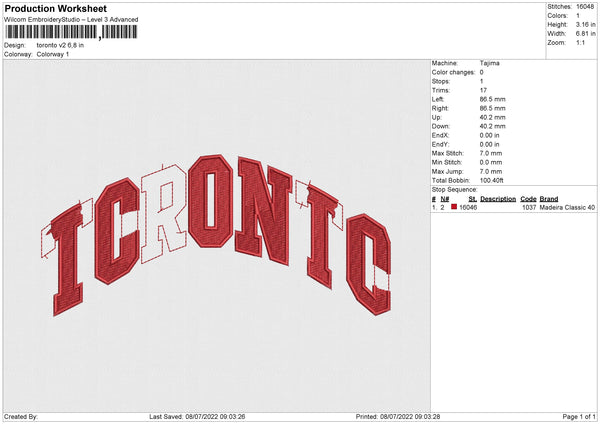Click the 'St.' column header

pos(473,199)
